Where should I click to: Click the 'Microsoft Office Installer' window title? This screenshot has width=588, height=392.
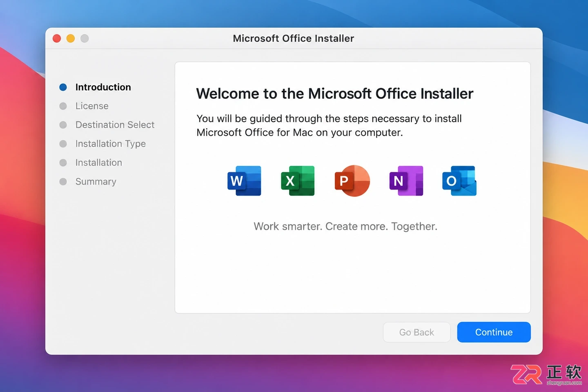coord(294,38)
